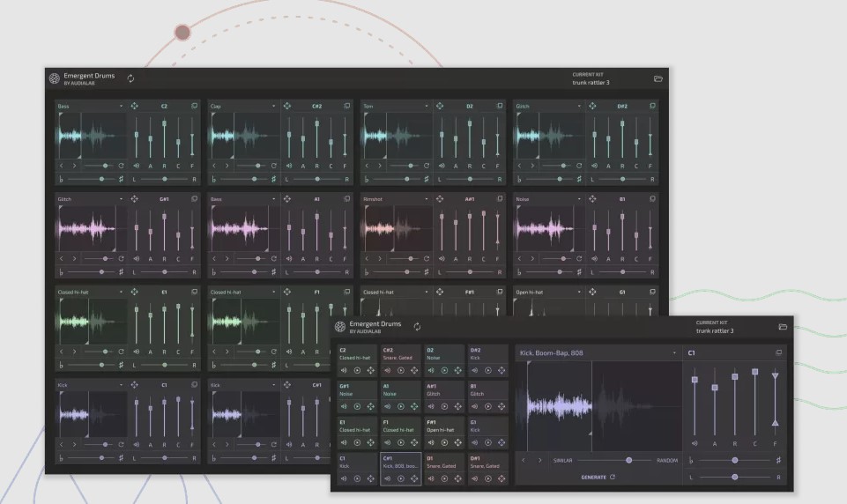
Task: Open the Clap category dropdown in the back window
Action: pos(243,106)
